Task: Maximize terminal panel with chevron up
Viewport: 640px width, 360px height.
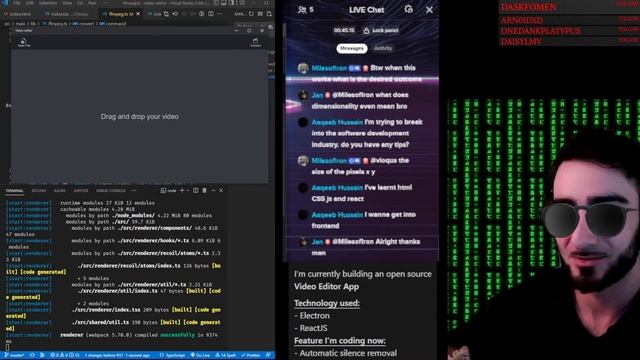Action: click(213, 191)
